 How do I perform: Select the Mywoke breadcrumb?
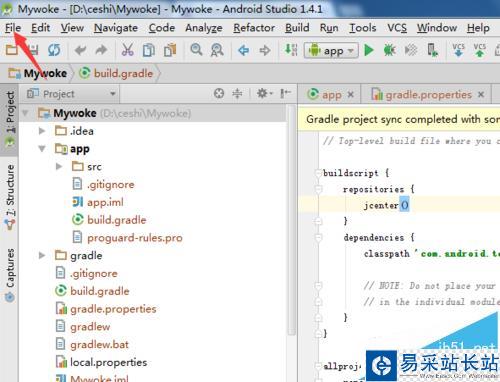(38, 73)
